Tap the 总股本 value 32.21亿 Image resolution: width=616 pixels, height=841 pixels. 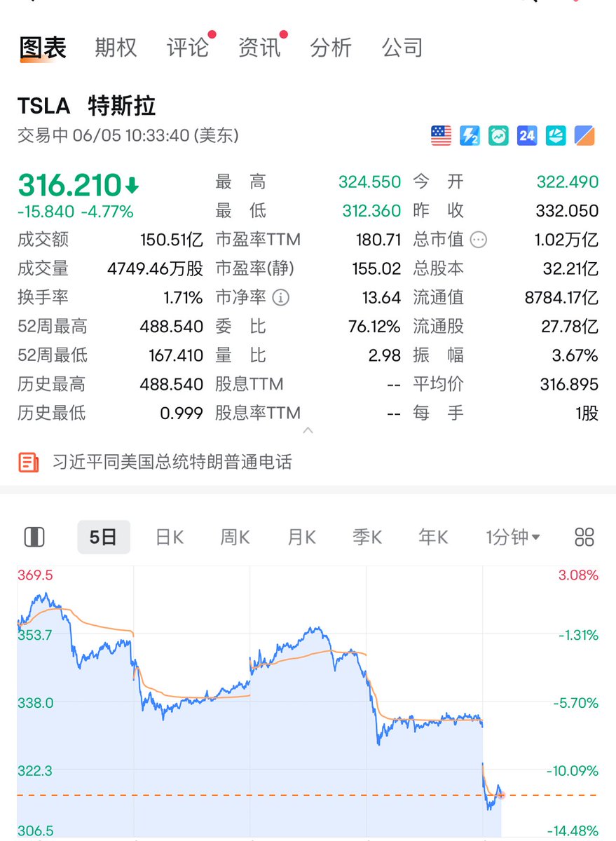570,268
